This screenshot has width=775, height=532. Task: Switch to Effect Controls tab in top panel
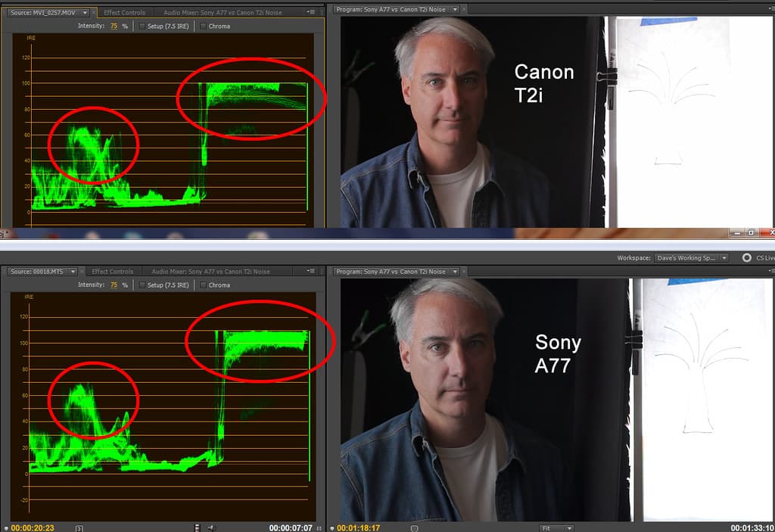125,13
